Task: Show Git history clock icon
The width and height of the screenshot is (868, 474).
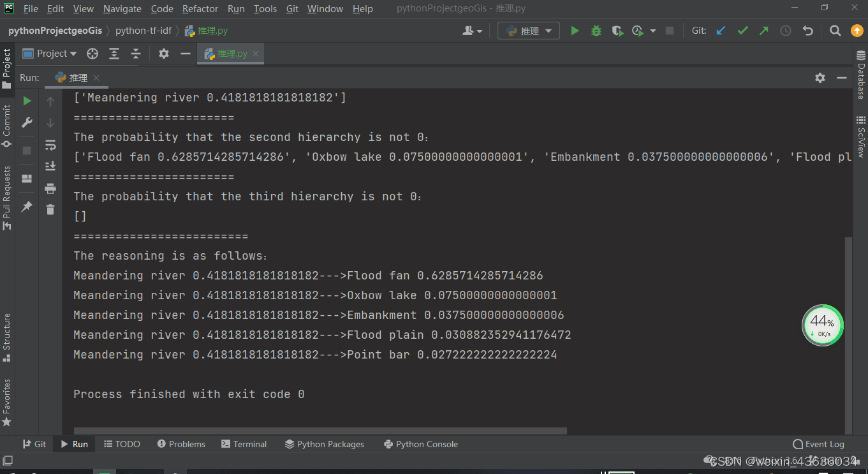Action: [x=786, y=31]
